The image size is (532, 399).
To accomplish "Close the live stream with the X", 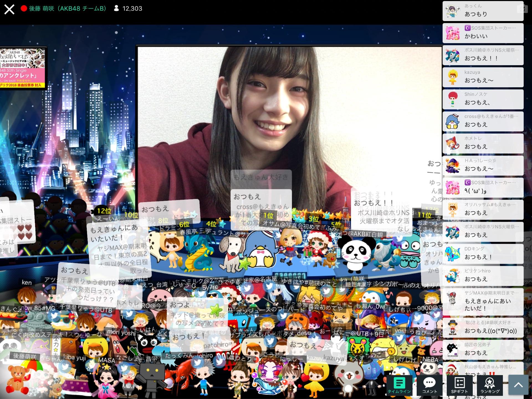I will pyautogui.click(x=9, y=9).
